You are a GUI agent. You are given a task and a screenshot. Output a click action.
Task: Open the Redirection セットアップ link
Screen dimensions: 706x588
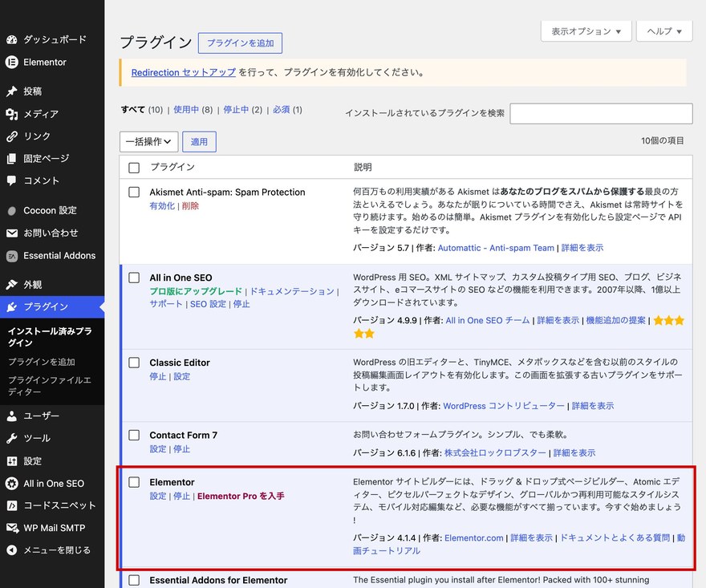tap(183, 72)
